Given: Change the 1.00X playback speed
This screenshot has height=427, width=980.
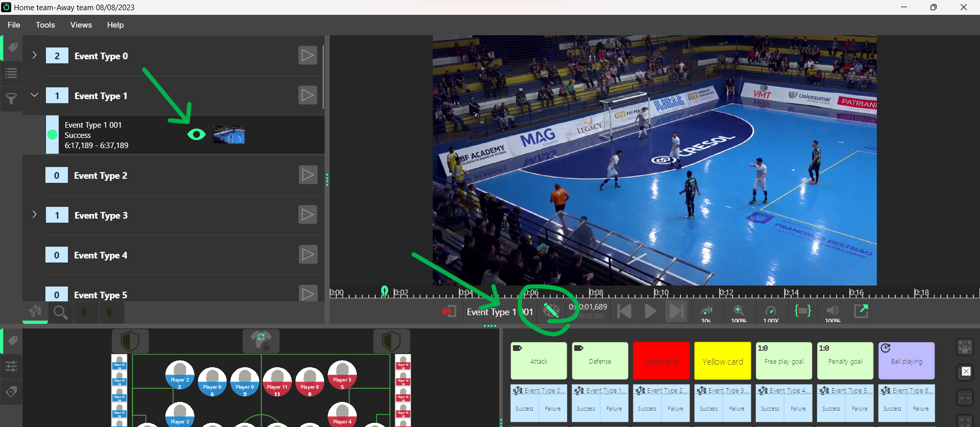Looking at the screenshot, I should coord(771,313).
